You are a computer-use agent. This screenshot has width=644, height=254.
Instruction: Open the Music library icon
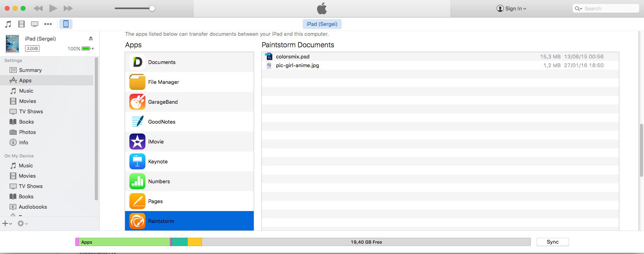8,24
